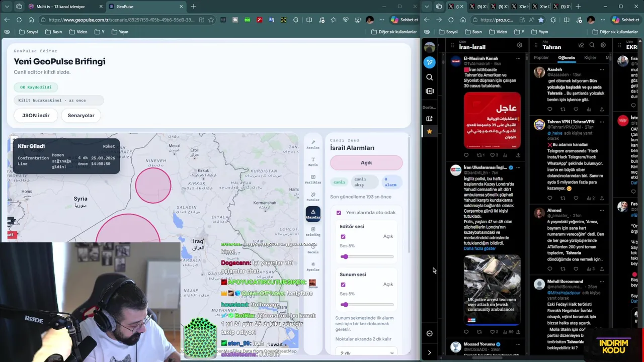The image size is (644, 362).
Task: Open the Briefing panel icon
Action: [313, 232]
